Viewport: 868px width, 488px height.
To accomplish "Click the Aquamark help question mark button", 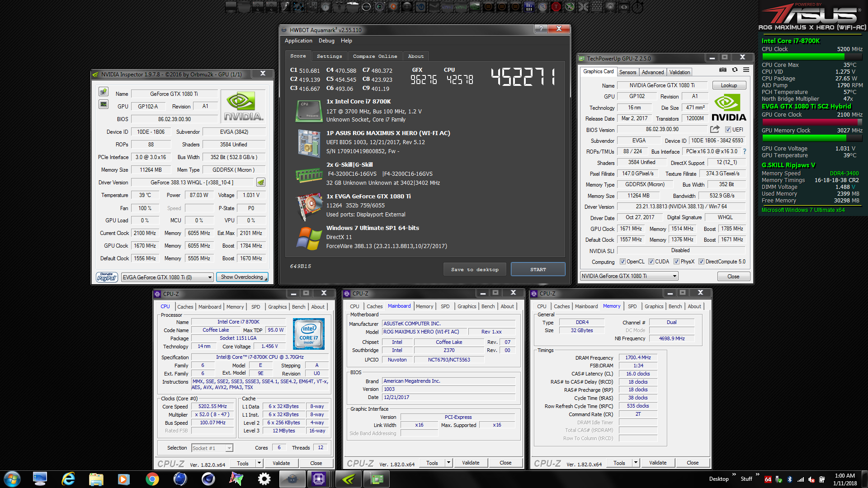I will pos(540,28).
